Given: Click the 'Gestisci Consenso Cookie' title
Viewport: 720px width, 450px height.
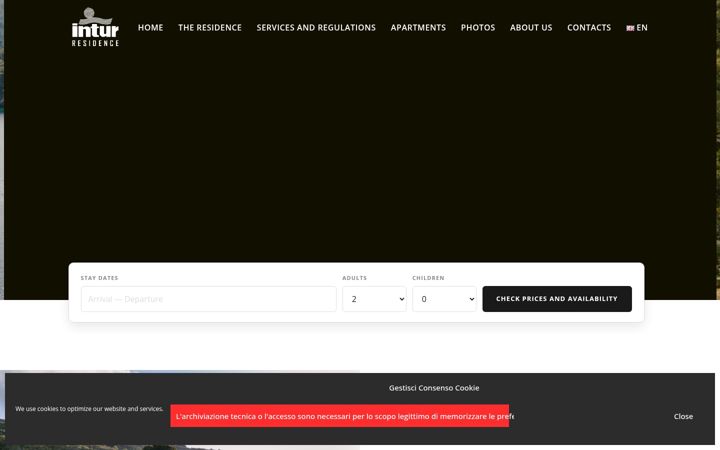Looking at the screenshot, I should point(434,388).
